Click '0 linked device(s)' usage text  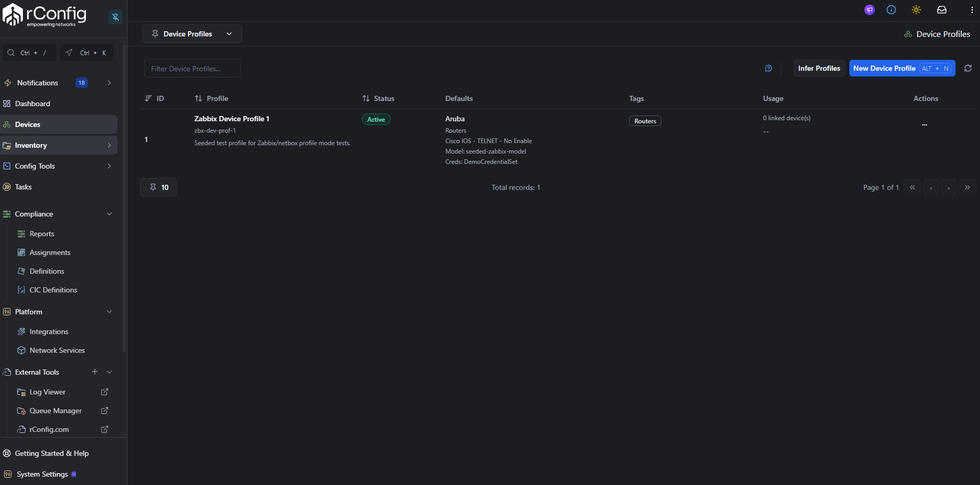pyautogui.click(x=787, y=118)
